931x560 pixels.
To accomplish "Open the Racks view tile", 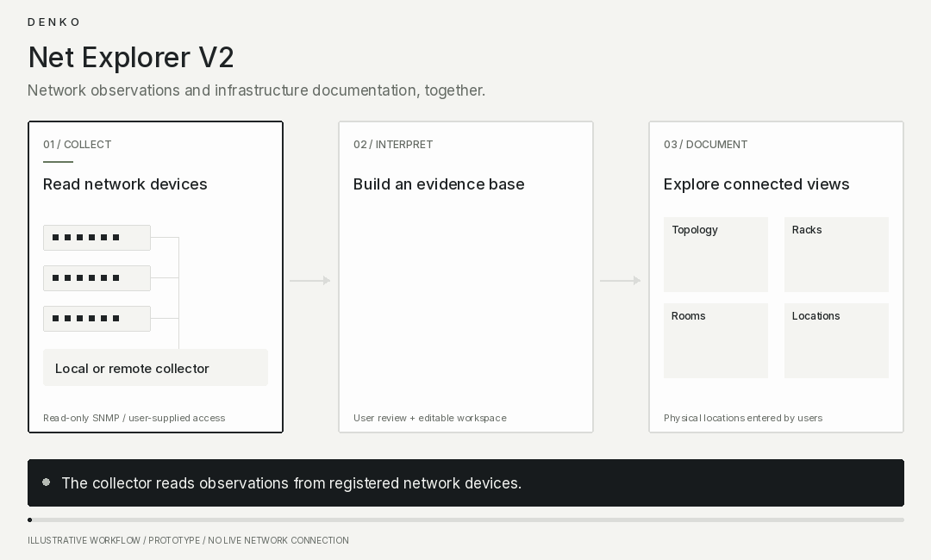I will [x=836, y=254].
